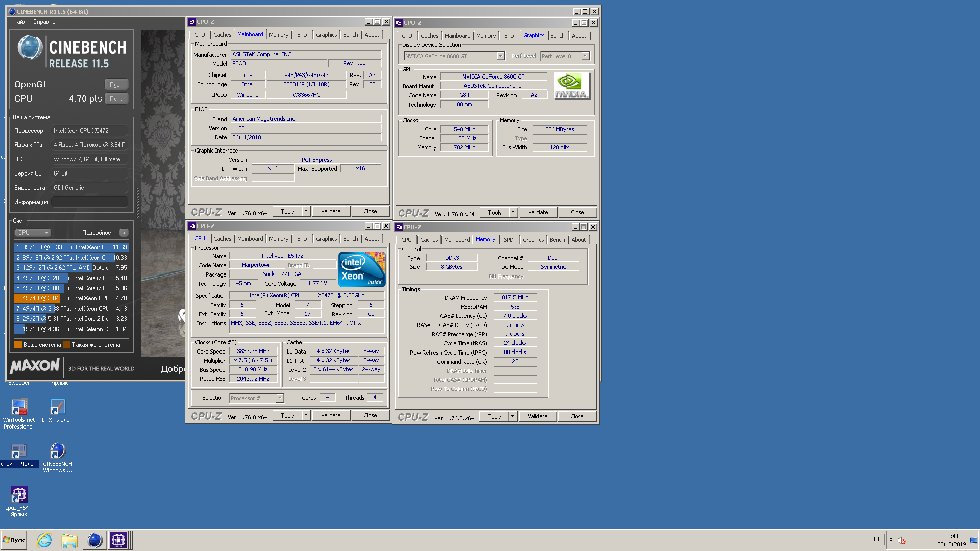The width and height of the screenshot is (980, 551).
Task: Click Tools button in Memory window
Action: (x=494, y=416)
